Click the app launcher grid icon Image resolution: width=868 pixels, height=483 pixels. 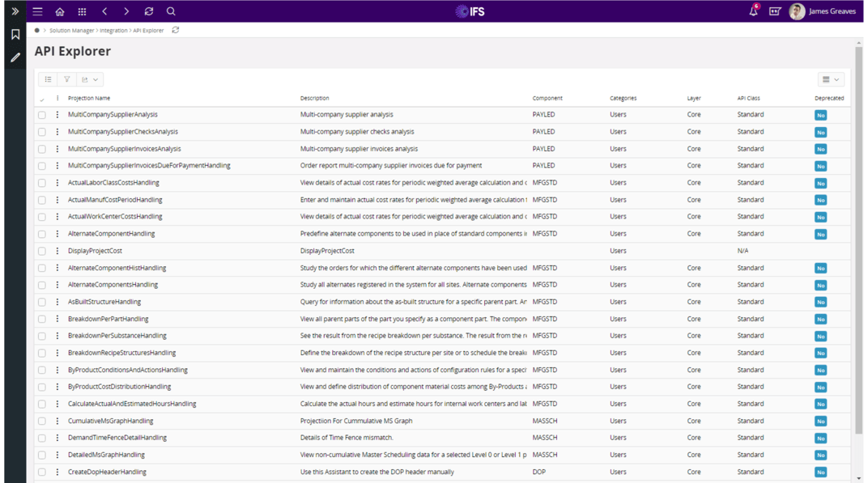(x=81, y=11)
